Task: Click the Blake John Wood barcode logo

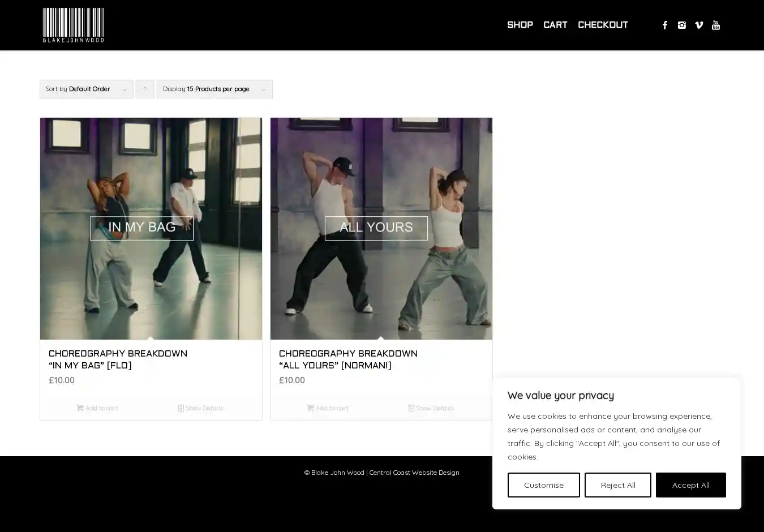Action: tap(73, 25)
